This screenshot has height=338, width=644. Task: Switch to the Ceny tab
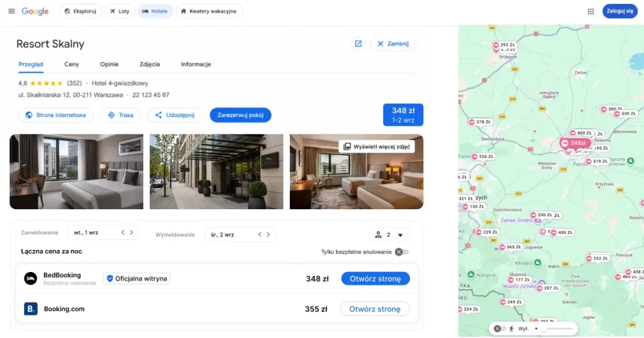72,65
